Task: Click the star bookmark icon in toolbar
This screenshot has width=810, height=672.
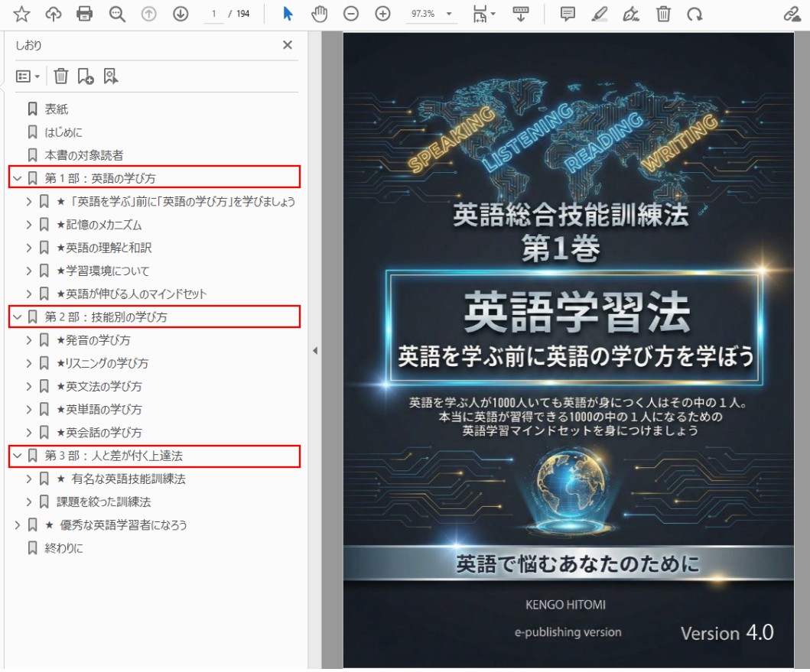Action: 21,14
